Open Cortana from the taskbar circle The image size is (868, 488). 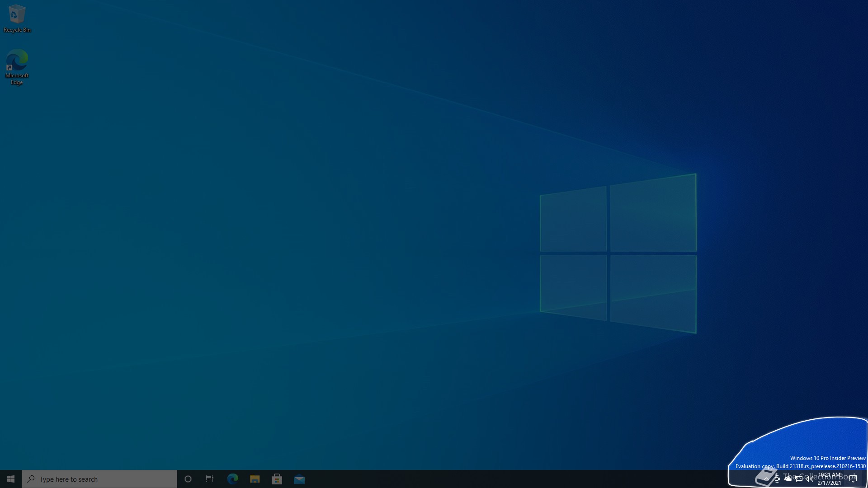click(188, 479)
